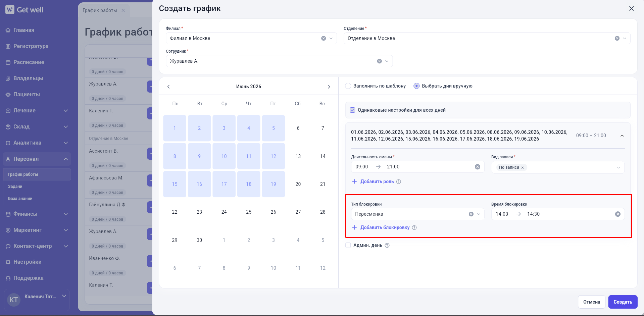Open Поддержка headset icon
Image resolution: width=644 pixels, height=316 pixels.
(x=8, y=278)
